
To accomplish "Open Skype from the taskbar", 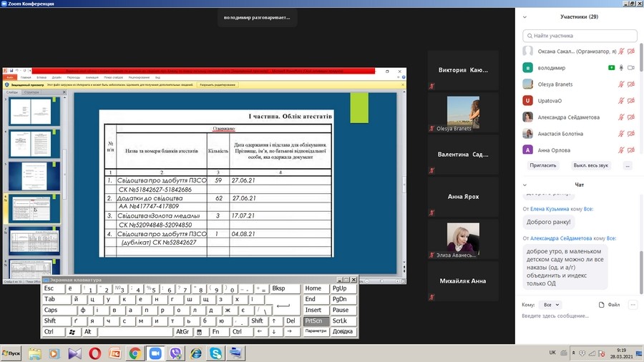I will tap(215, 353).
